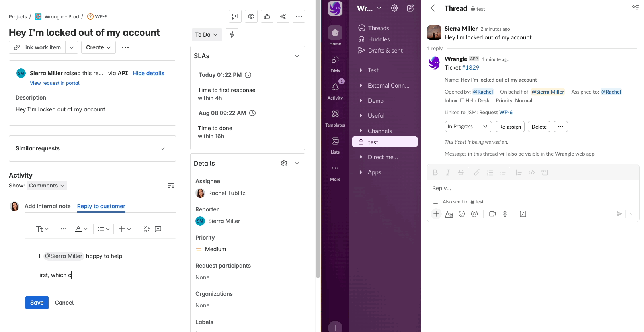Viewport: 644px width, 332px height.
Task: Open the Details settings gear icon
Action: (x=284, y=163)
